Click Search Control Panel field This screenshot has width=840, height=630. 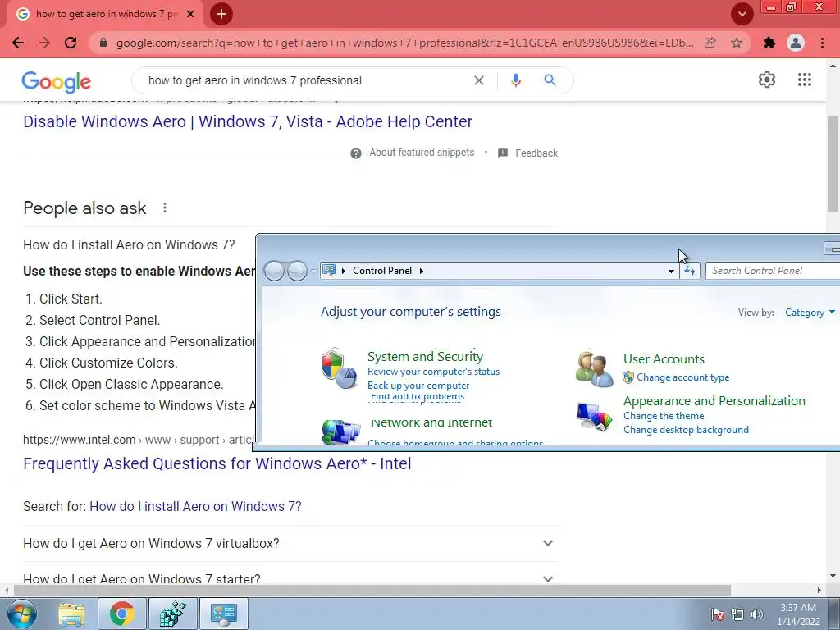click(773, 271)
